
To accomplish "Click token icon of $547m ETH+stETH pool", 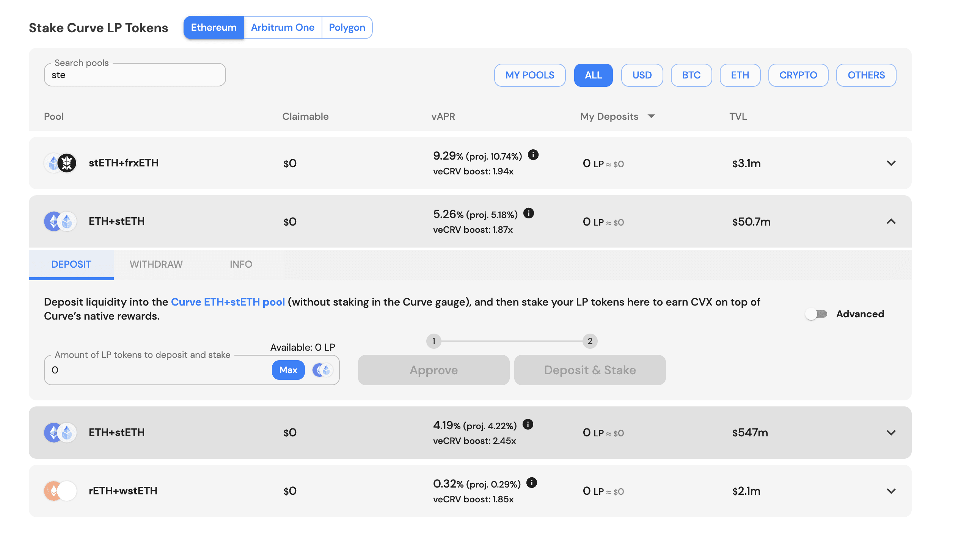I will point(60,433).
